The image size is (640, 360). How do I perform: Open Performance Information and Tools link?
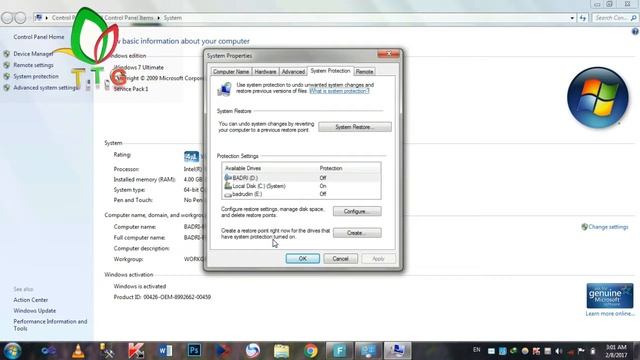pyautogui.click(x=50, y=325)
